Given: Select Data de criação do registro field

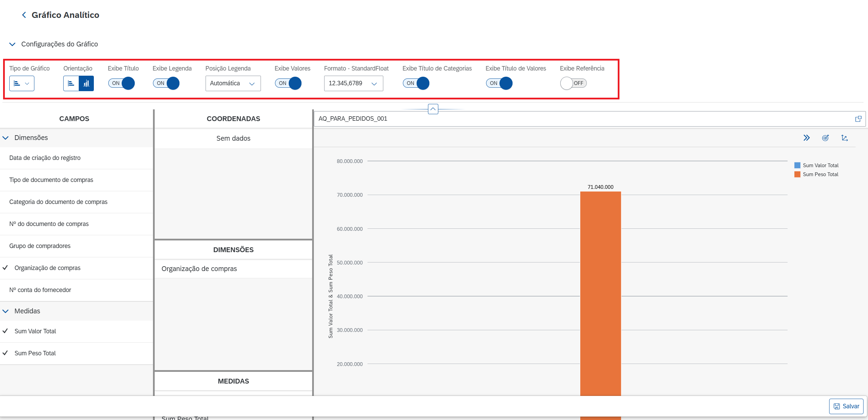Looking at the screenshot, I should point(76,158).
